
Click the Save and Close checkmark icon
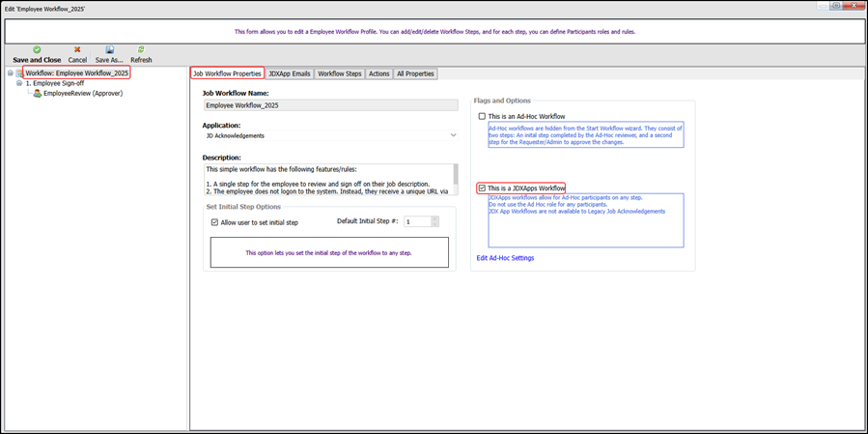pos(37,49)
